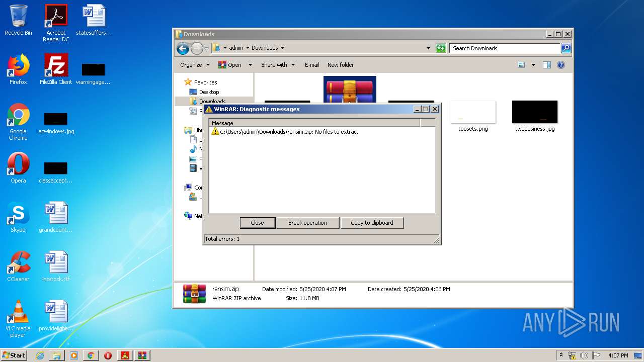
Task: Launch the CCleaner desktop shortcut
Action: coord(18,266)
